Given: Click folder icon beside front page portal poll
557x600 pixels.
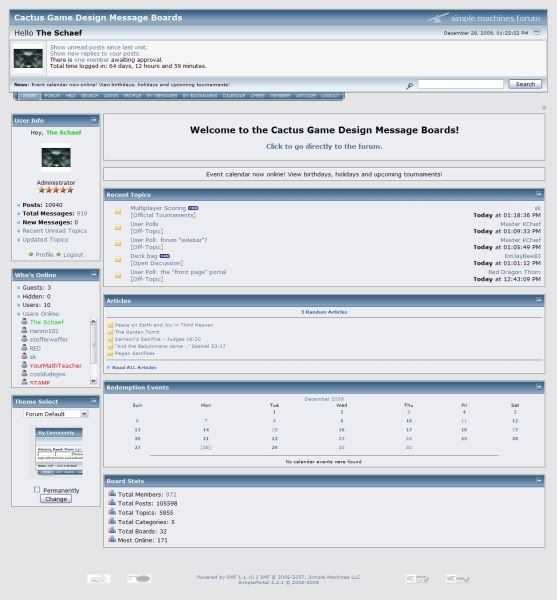Looking at the screenshot, I should pyautogui.click(x=118, y=276).
